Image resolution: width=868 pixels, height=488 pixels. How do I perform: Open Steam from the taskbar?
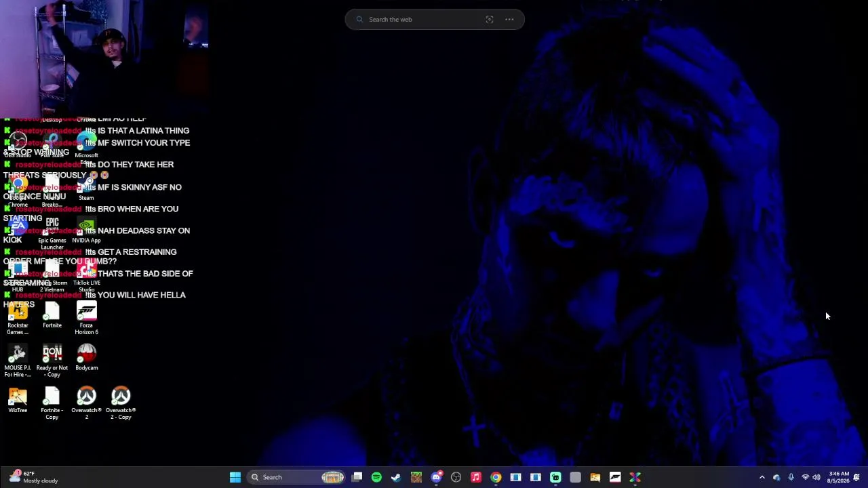pos(396,477)
